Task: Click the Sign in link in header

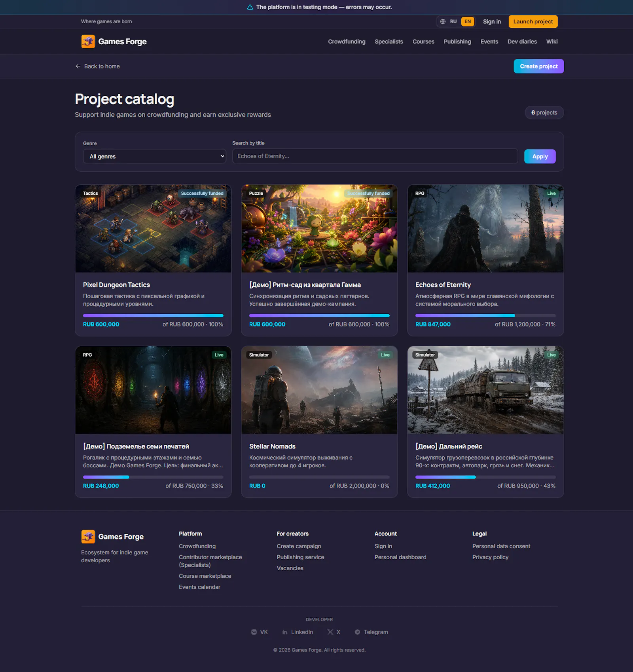Action: 492,22
